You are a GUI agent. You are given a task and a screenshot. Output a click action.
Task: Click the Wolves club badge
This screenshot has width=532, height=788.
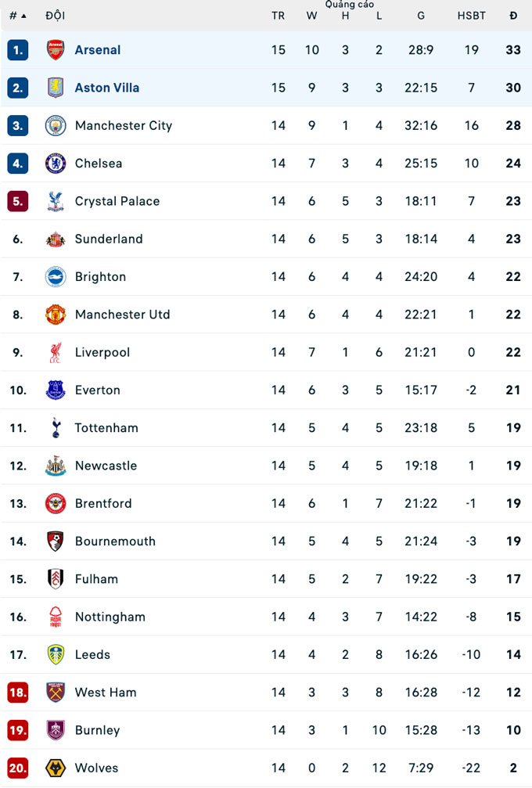(x=56, y=768)
